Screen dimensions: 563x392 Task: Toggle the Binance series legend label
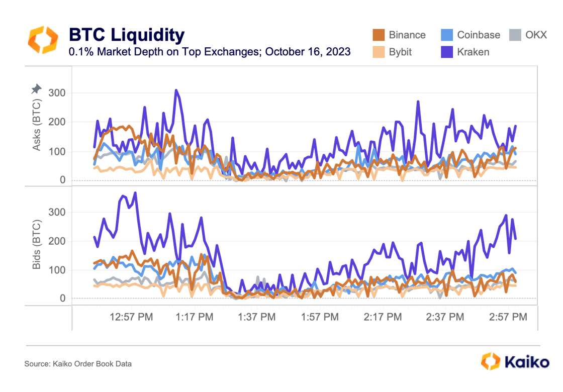[407, 35]
